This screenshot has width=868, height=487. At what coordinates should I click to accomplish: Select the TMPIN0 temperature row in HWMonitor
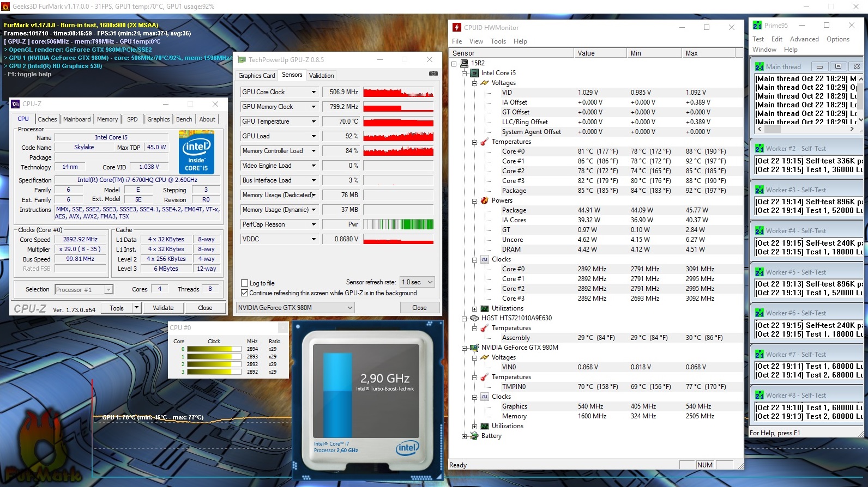click(596, 387)
